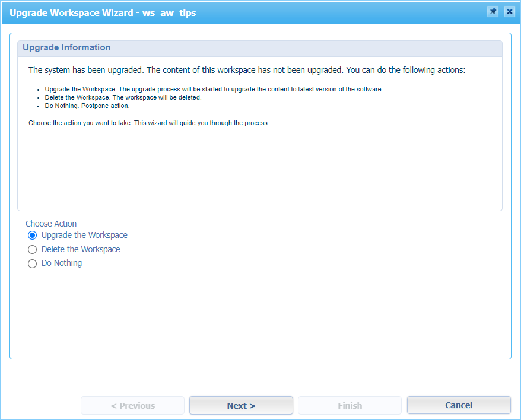The width and height of the screenshot is (521, 420).
Task: Click the bullet "Do Nothing. Postpone action."
Action: 87,106
